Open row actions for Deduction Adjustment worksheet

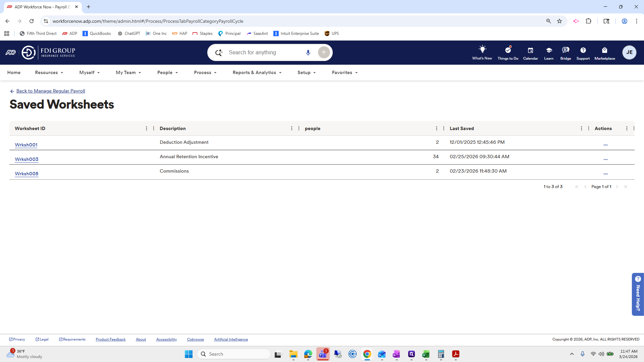(606, 145)
